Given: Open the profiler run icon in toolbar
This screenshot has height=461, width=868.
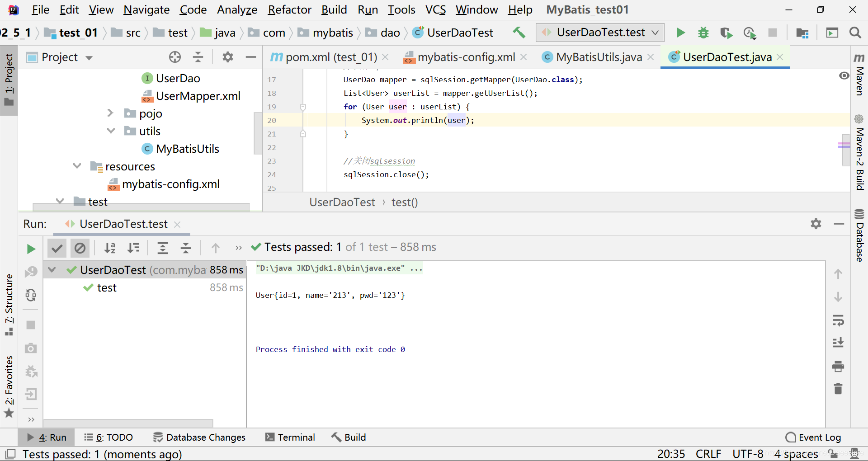Looking at the screenshot, I should tap(750, 33).
